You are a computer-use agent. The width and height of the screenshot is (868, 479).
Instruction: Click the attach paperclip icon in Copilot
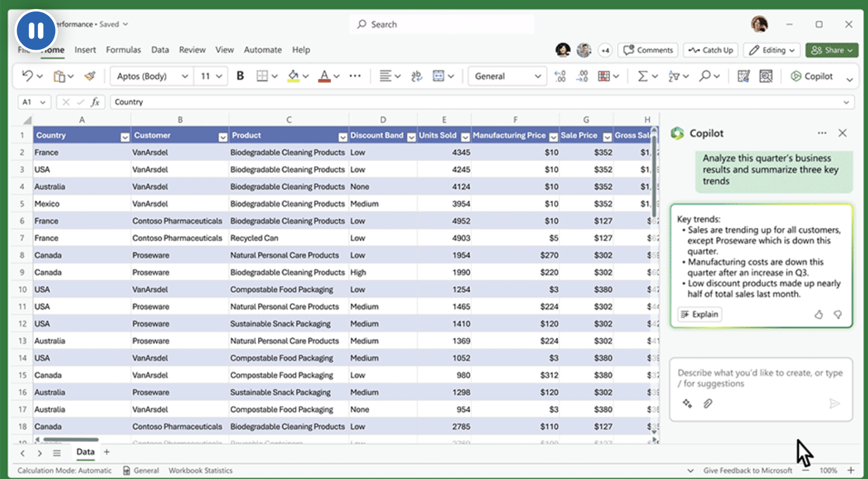707,404
